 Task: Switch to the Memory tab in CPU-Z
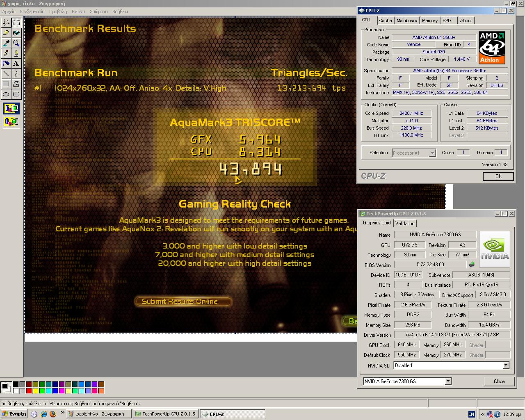coord(429,21)
